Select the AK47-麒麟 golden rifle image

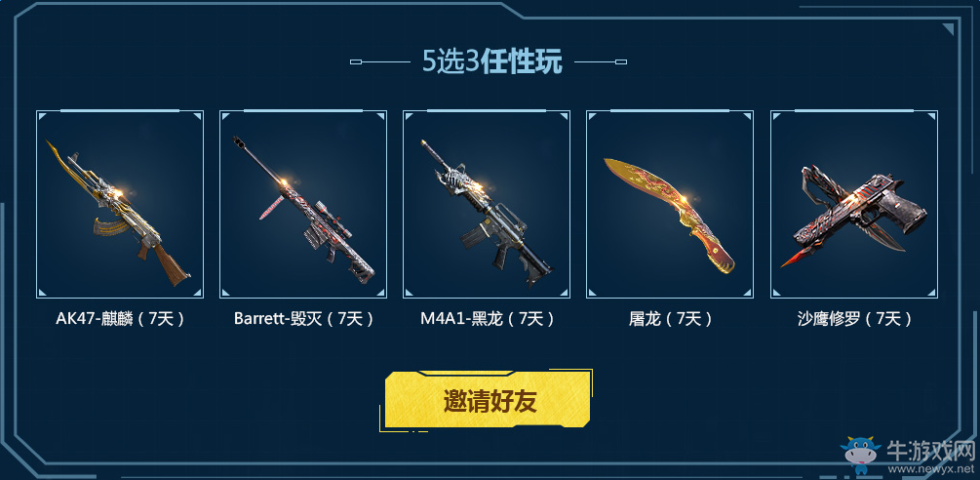point(117,213)
